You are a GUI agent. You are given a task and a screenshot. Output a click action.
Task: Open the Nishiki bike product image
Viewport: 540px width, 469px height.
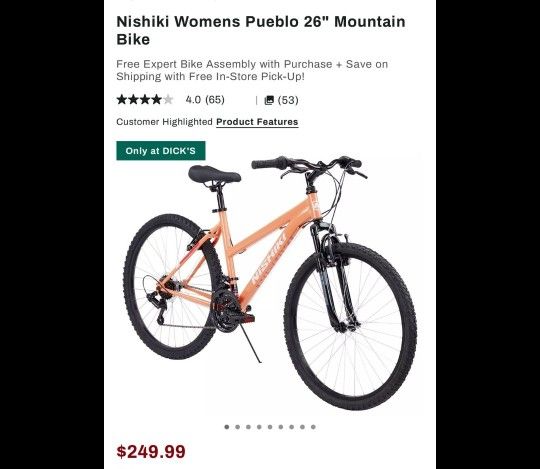tap(270, 282)
